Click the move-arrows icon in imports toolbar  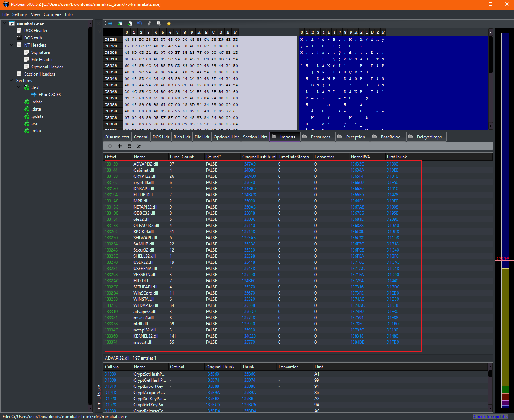[x=110, y=146]
